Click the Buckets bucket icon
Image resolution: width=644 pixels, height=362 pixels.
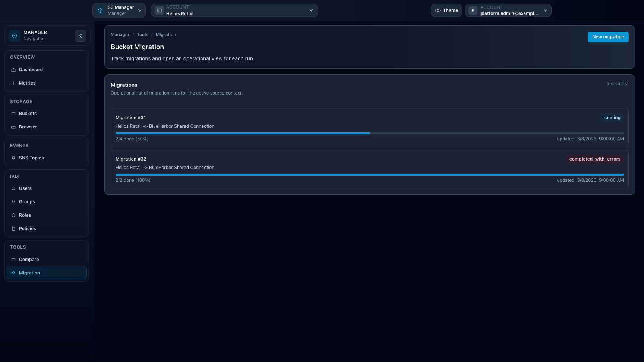coord(13,113)
